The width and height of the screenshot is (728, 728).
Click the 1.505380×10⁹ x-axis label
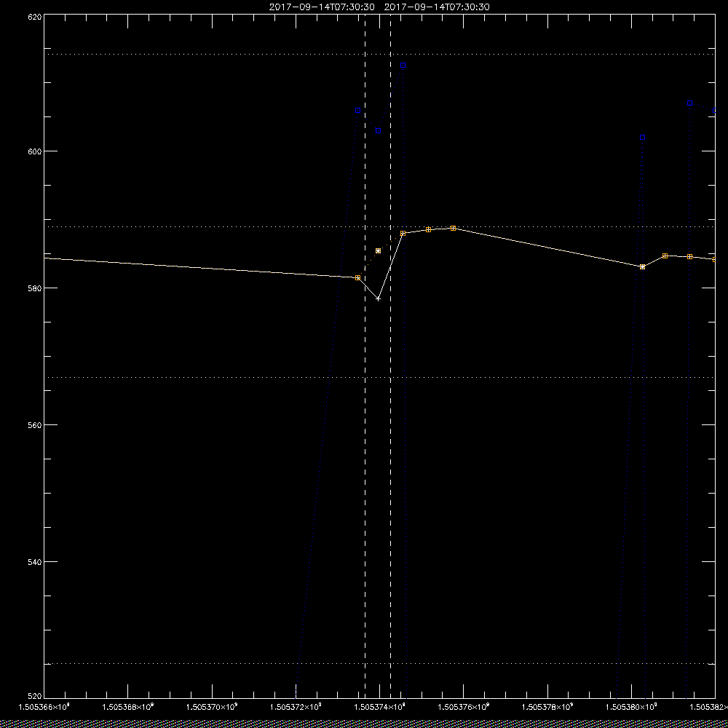click(x=632, y=707)
